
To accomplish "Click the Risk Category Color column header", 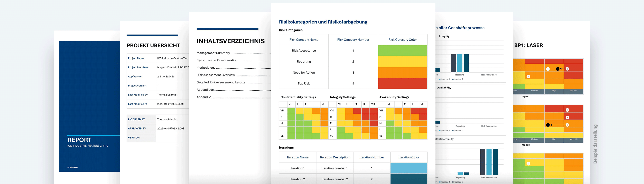I will click(x=403, y=40).
